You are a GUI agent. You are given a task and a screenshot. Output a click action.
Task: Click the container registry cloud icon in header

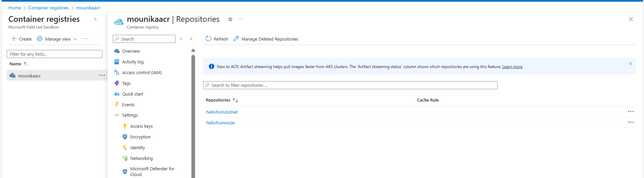119,22
